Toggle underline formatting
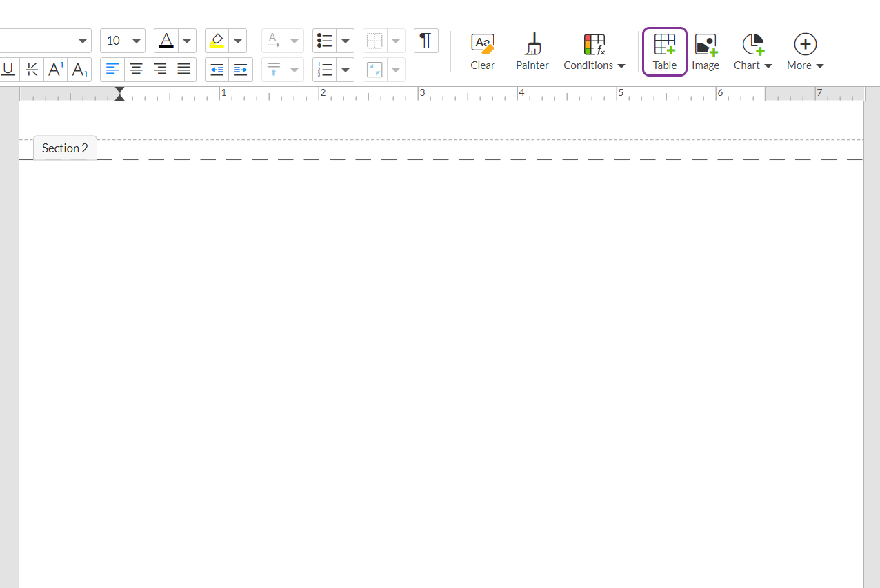Screen dimensions: 880x588 (8, 70)
